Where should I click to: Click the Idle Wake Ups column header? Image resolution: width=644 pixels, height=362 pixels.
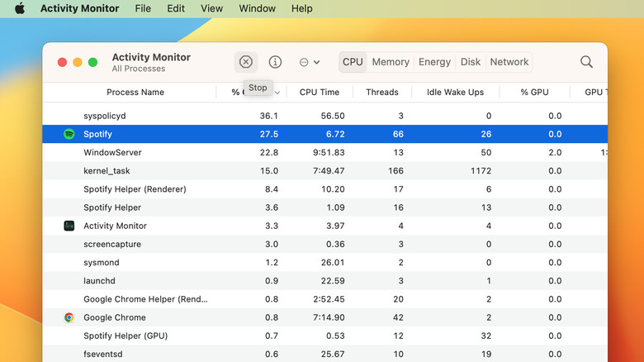[455, 93]
